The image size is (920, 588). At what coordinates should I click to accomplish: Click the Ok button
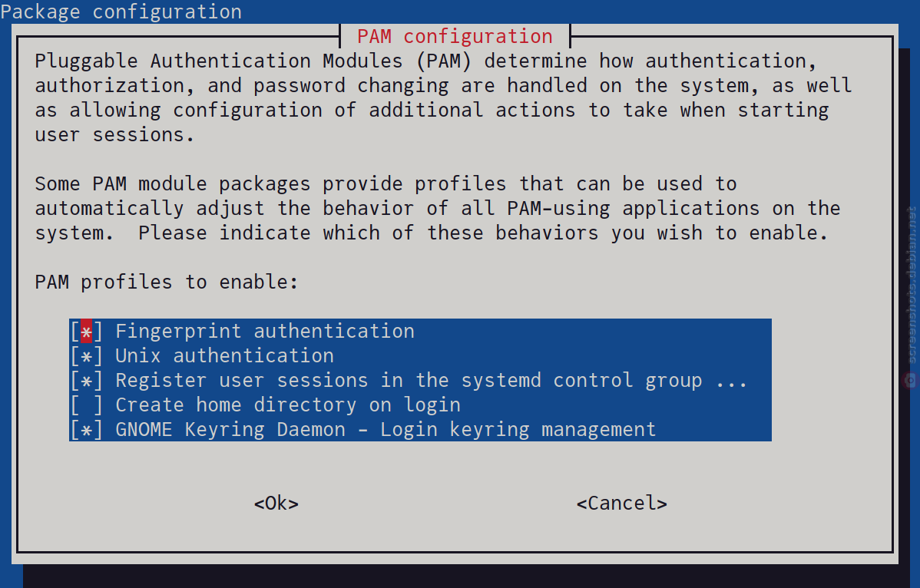[x=276, y=504]
